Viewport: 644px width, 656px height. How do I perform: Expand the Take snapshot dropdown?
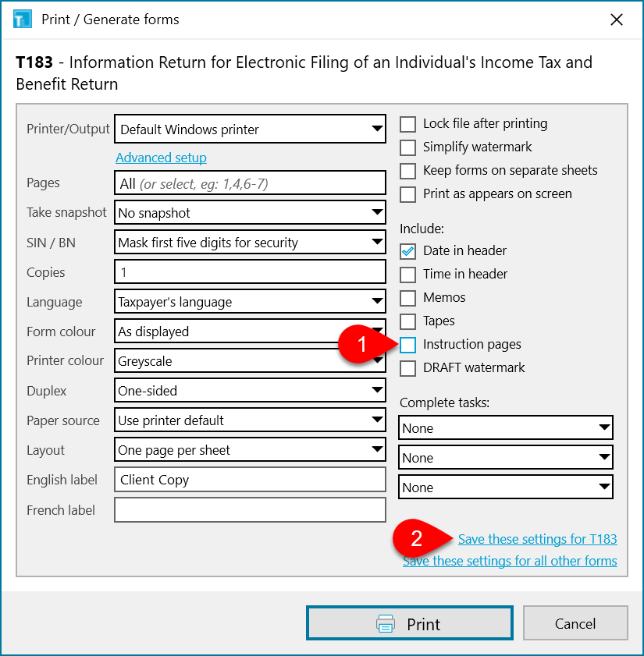(x=250, y=212)
